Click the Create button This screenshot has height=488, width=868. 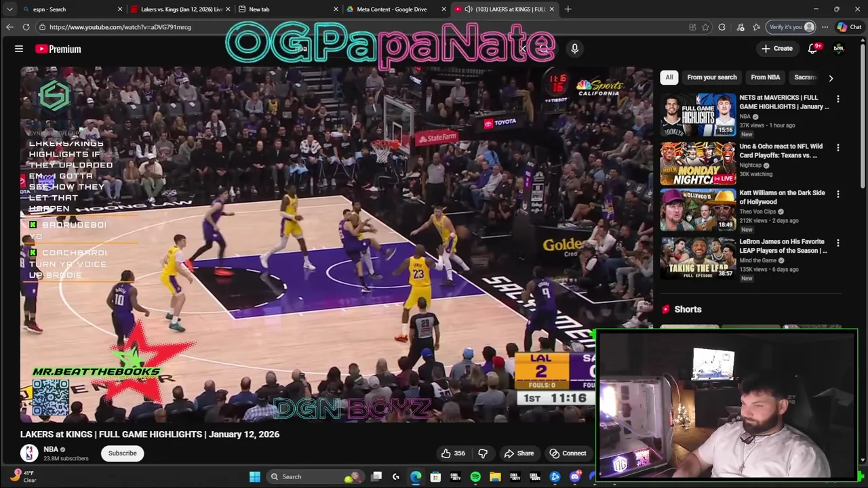[776, 48]
